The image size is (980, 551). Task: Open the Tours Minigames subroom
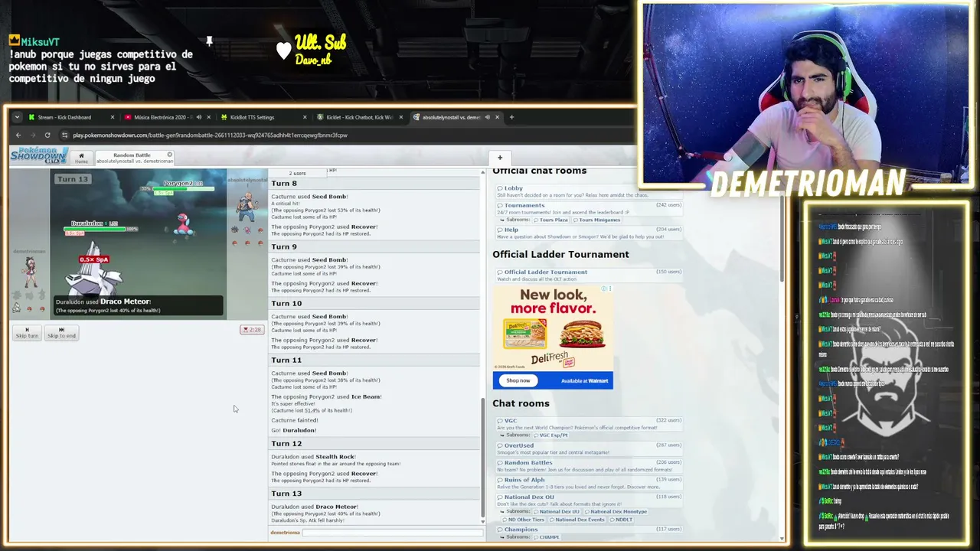(x=598, y=220)
